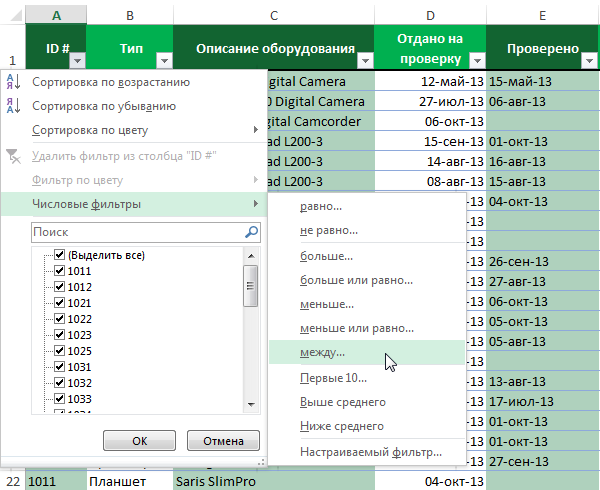Uncheck the 1033 checkbox
600x490 pixels.
point(59,399)
